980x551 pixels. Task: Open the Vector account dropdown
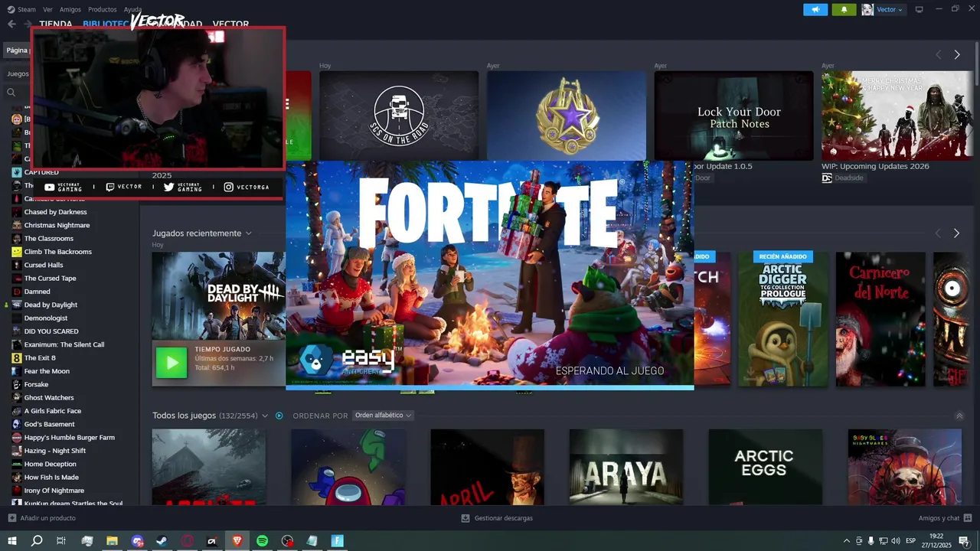(x=883, y=9)
